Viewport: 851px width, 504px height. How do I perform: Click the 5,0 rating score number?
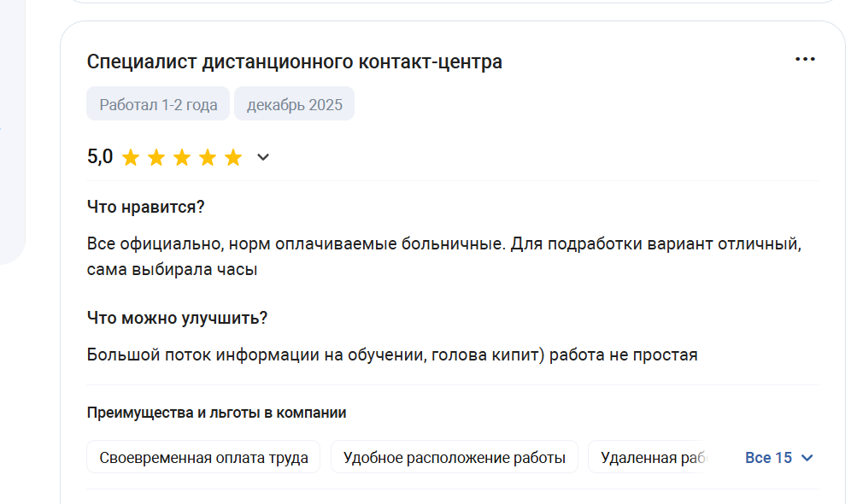(100, 157)
